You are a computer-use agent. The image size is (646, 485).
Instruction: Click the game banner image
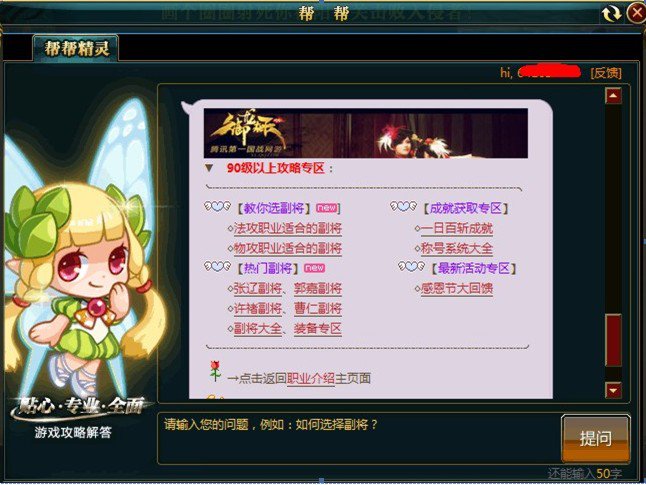tap(366, 133)
